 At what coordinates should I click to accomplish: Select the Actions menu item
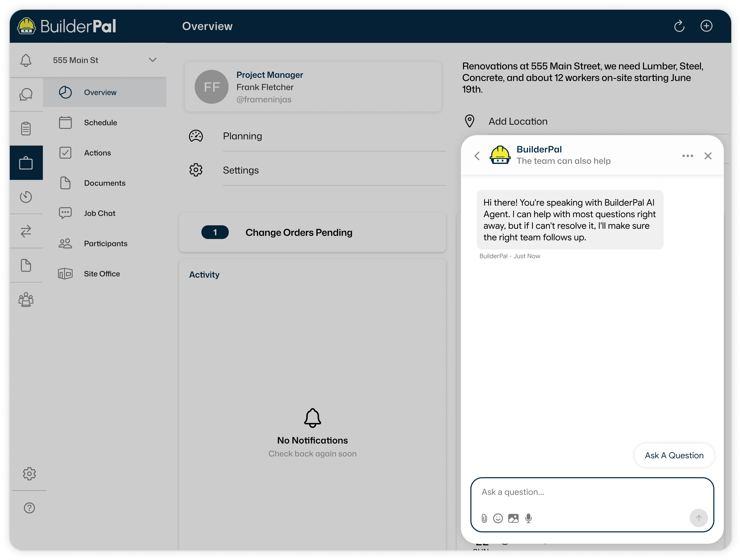pos(97,153)
